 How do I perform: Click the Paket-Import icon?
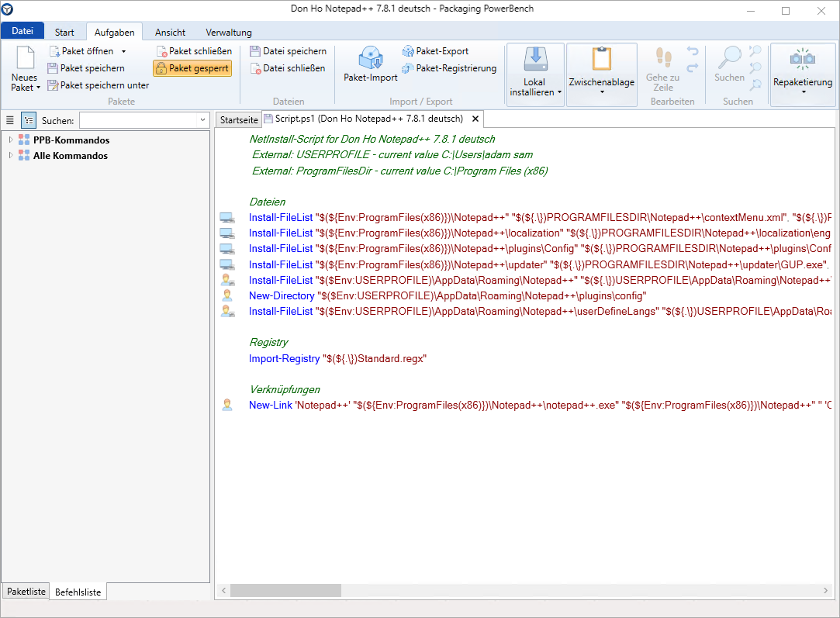click(x=370, y=58)
